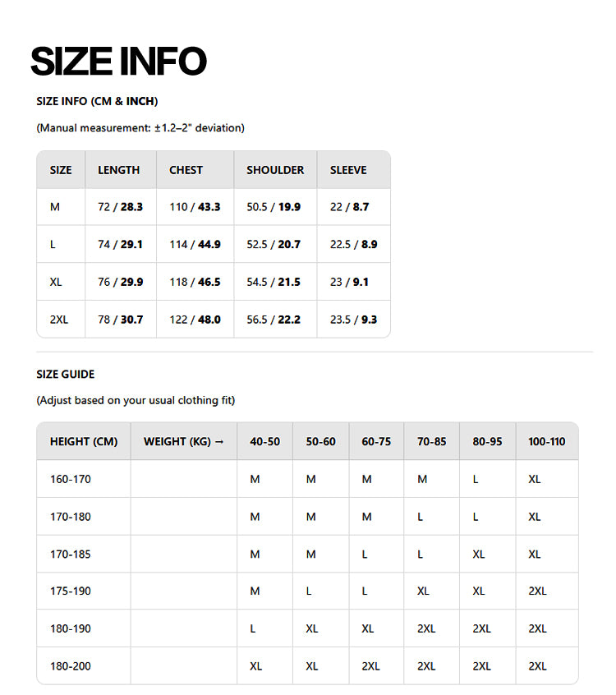This screenshot has height=695, width=616.
Task: Select the 70-85 weight column header
Action: 431,442
